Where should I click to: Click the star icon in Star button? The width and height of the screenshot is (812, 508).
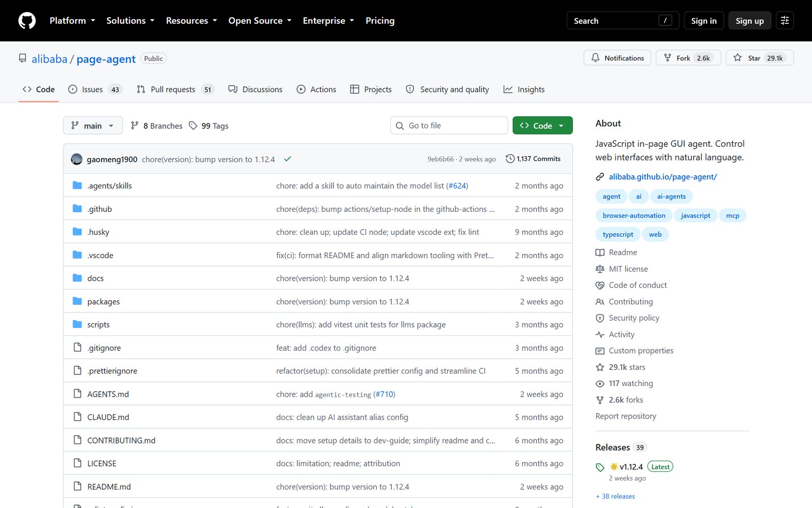[x=737, y=58]
